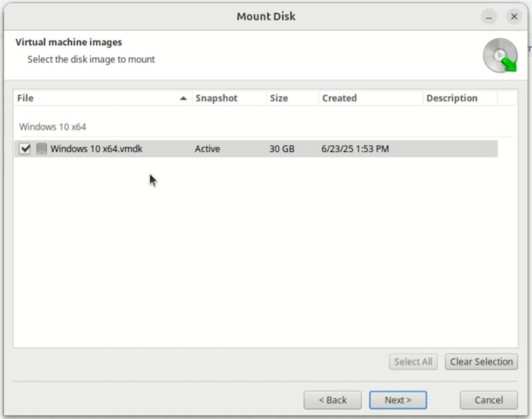Click the 30 GB size cell
This screenshot has height=419, width=532.
pyautogui.click(x=282, y=149)
